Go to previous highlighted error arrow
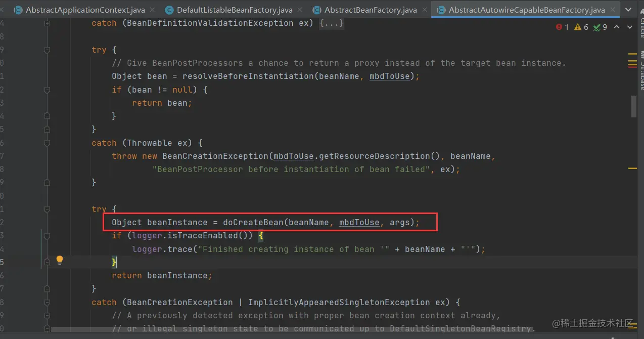Image resolution: width=644 pixels, height=339 pixels. pyautogui.click(x=617, y=27)
